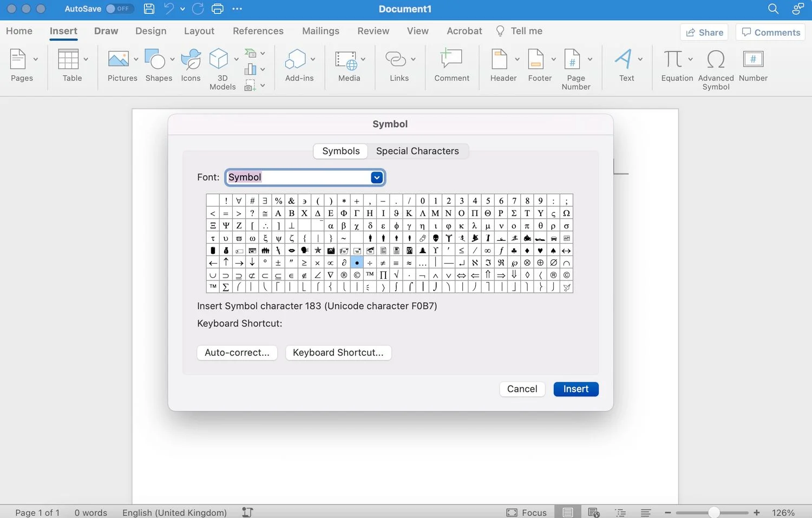Click the Undo arrow icon
Screen dimensions: 812x518
169,9
